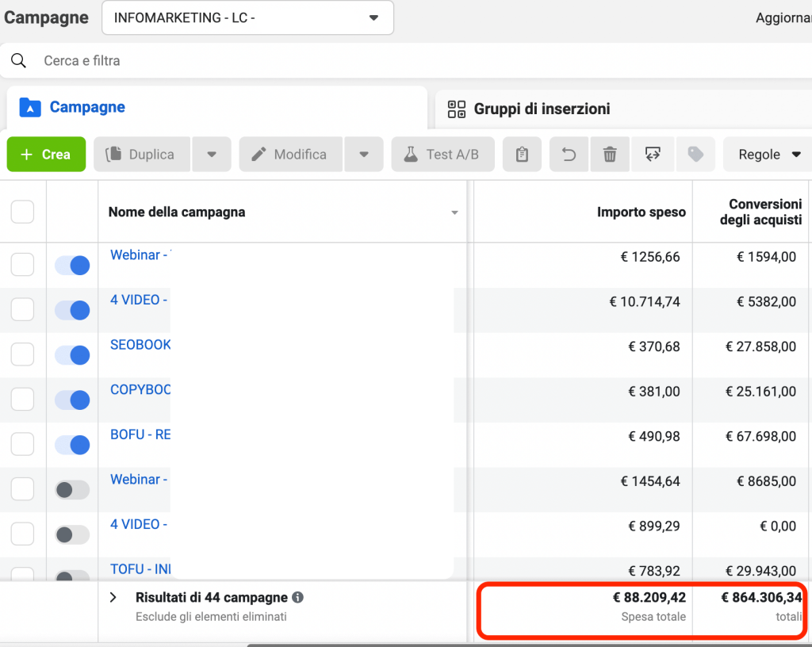Enable the € 1454,64 Webinar campaign switch

click(72, 490)
